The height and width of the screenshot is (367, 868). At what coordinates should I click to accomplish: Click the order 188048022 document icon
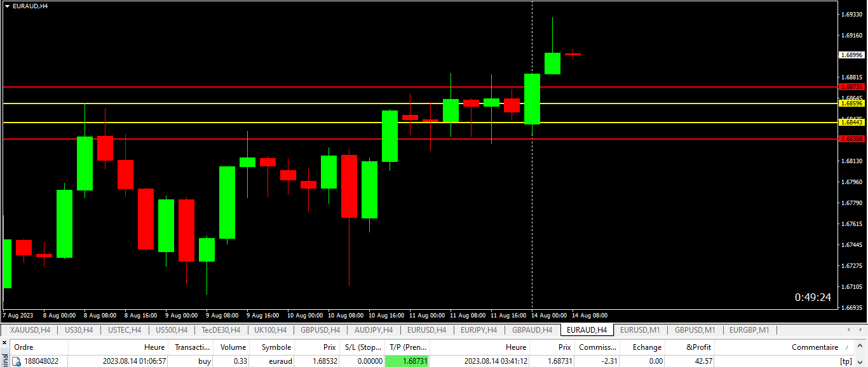pos(17,361)
